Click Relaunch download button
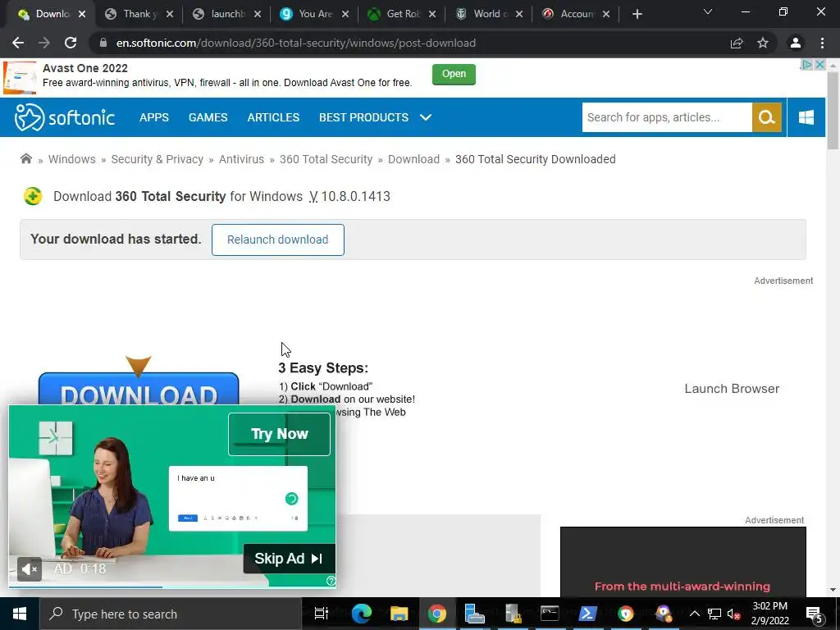 tap(277, 240)
